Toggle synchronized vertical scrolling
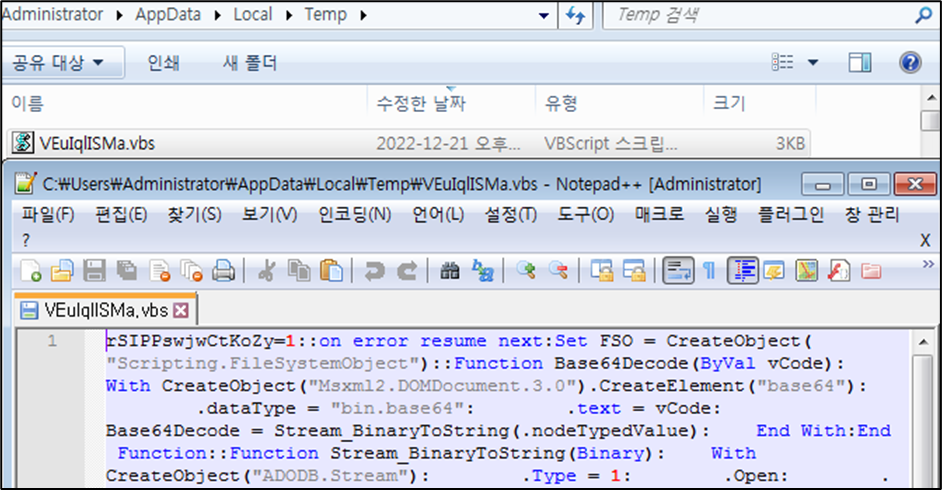 coord(601,271)
